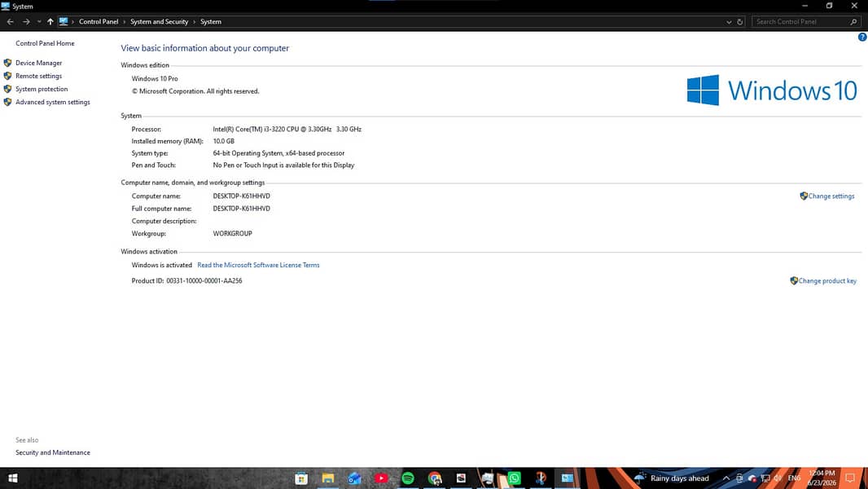Open WhatsApp from taskbar
Image resolution: width=868 pixels, height=489 pixels.
(x=515, y=478)
